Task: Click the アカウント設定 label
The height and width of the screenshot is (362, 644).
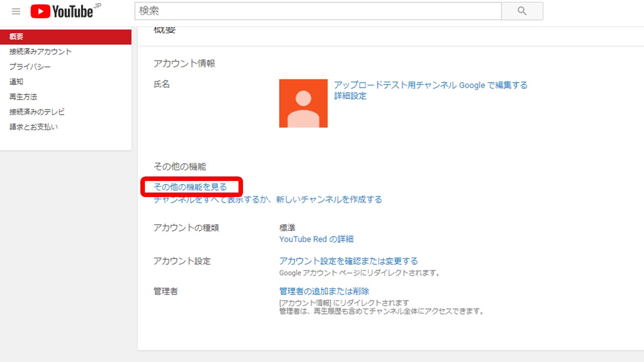Action: pos(182,261)
